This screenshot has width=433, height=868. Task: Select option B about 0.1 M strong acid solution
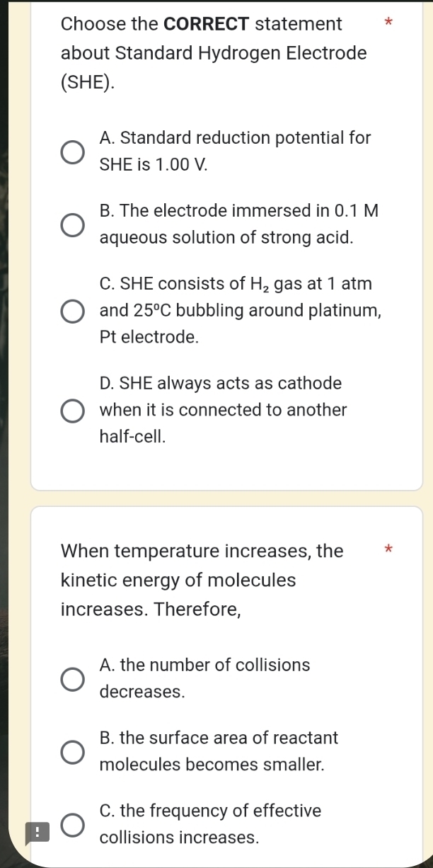pyautogui.click(x=72, y=224)
